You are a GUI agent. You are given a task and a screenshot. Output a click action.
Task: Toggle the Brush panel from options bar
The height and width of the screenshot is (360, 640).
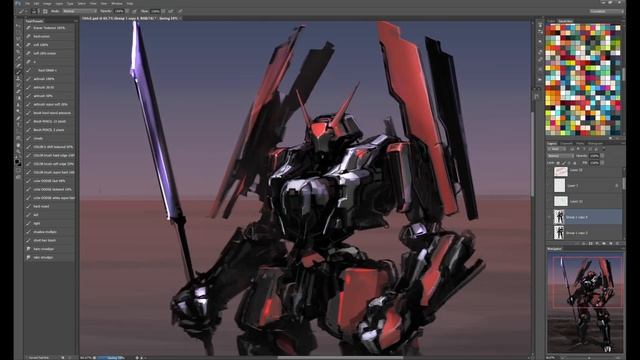(x=45, y=11)
